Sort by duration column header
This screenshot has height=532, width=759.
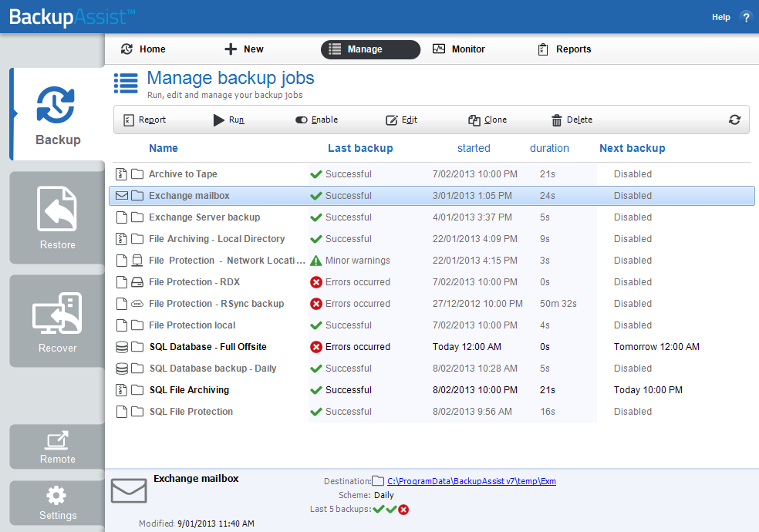click(549, 149)
